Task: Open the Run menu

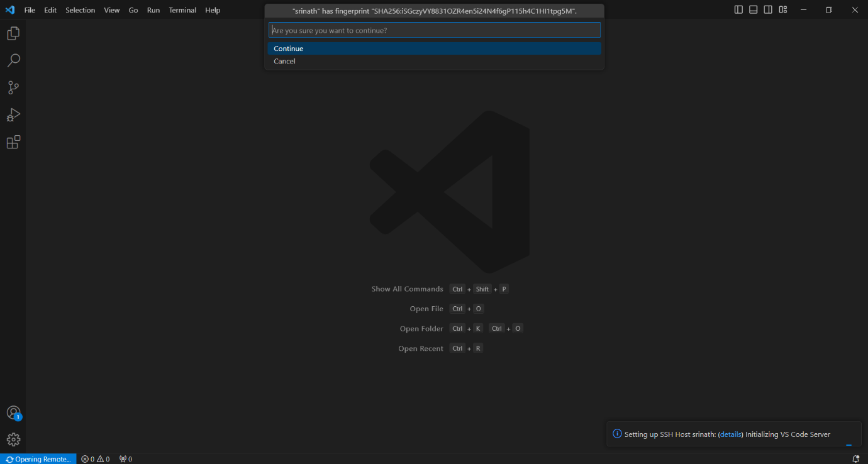Action: point(153,10)
